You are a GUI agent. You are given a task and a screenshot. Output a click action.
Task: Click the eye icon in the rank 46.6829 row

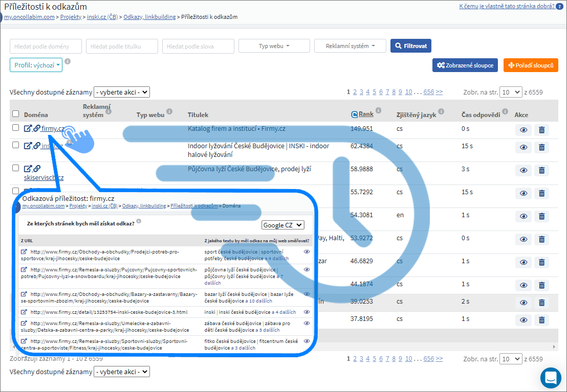pos(523,262)
